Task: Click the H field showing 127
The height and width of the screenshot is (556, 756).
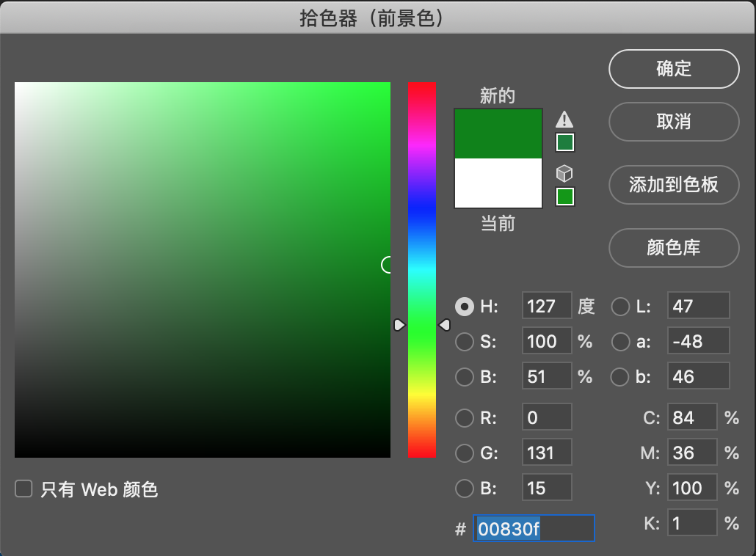Action: (547, 305)
